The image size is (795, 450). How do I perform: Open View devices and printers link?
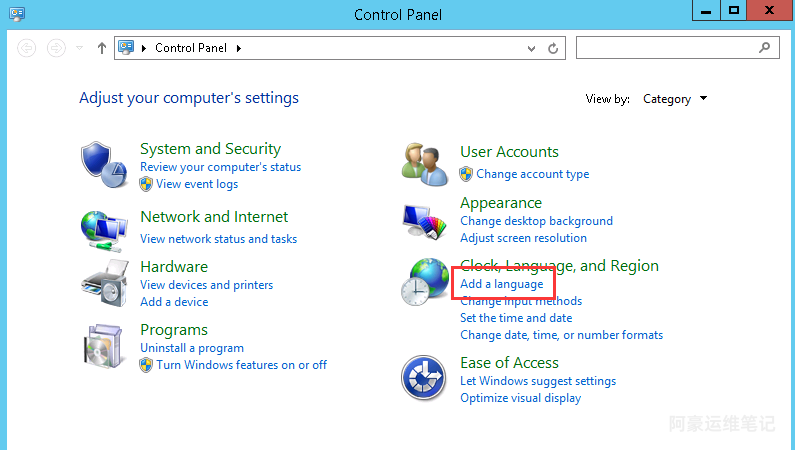click(x=206, y=285)
